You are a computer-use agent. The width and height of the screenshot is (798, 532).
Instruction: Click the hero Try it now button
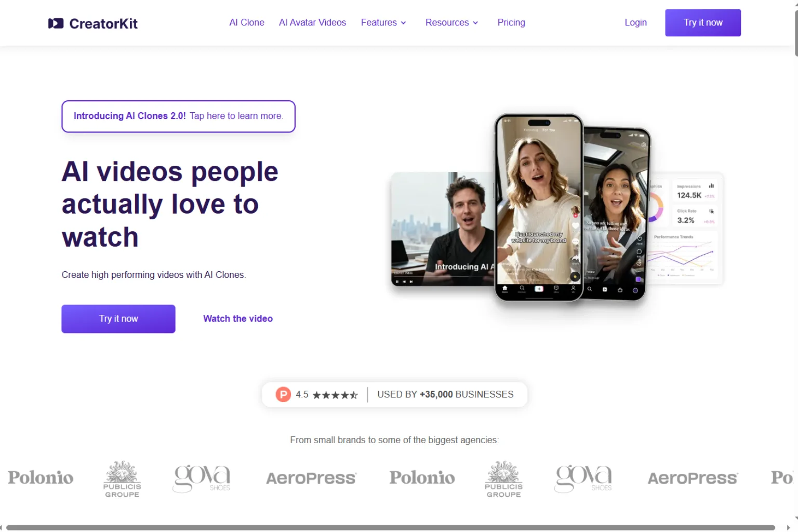pos(118,318)
